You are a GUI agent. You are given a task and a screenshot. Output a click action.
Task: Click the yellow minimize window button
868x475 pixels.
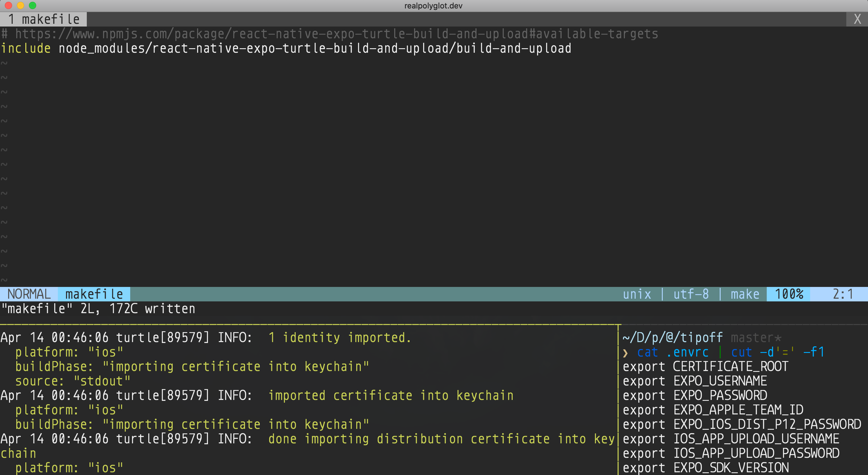[x=20, y=5]
